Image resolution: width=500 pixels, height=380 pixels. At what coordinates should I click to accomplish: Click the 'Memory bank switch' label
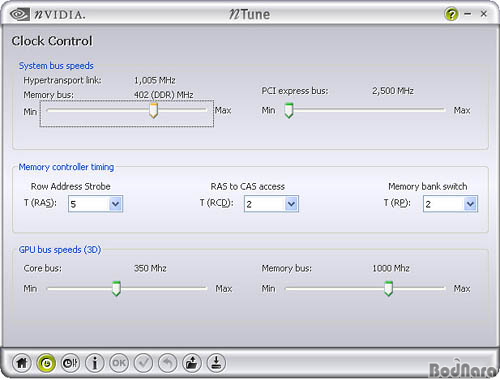(x=428, y=186)
